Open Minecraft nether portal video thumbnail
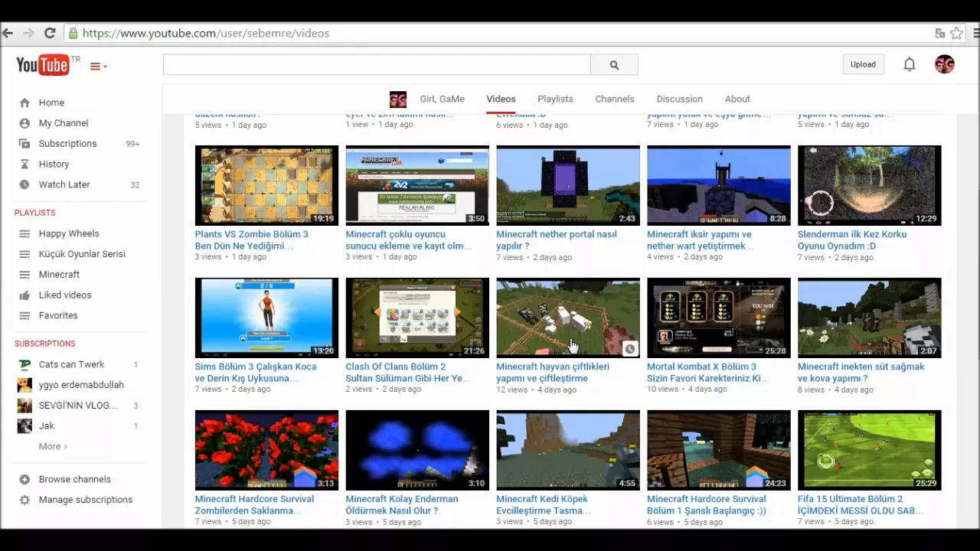Viewport: 980px width, 551px height. [568, 185]
